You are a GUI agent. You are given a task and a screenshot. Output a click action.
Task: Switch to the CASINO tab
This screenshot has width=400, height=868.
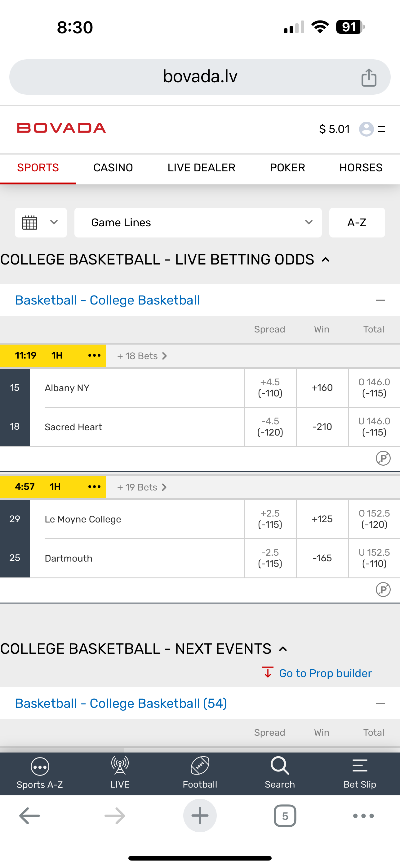coord(113,168)
